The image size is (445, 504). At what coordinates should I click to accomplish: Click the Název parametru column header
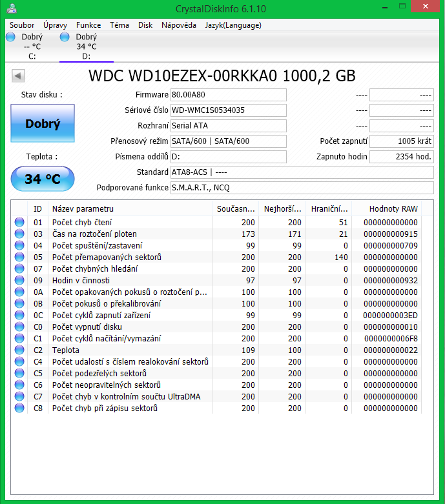click(x=130, y=208)
